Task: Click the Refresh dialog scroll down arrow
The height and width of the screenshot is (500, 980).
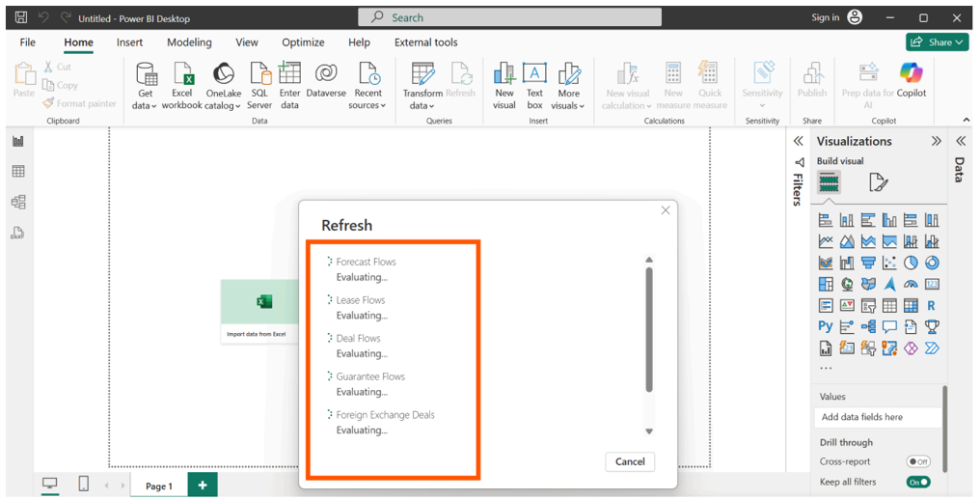Action: point(649,431)
